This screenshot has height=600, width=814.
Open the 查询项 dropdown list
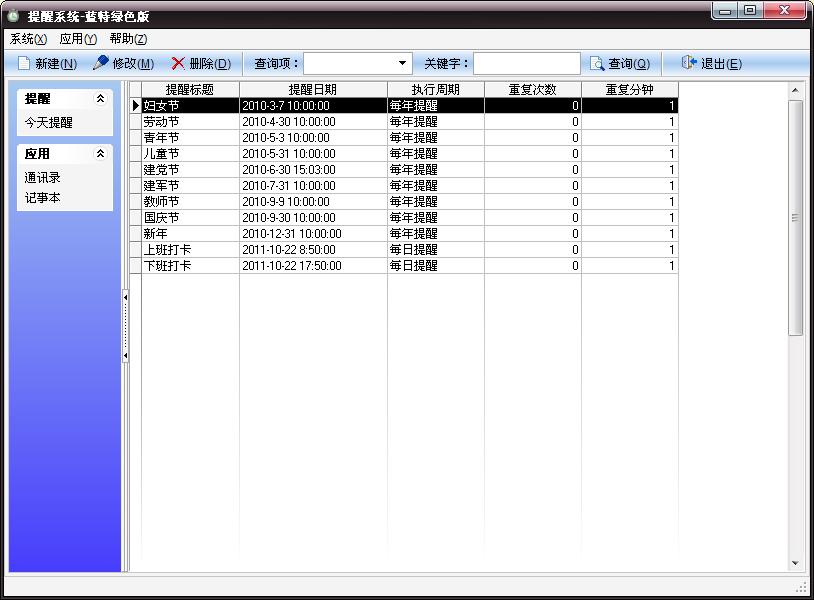coord(402,63)
